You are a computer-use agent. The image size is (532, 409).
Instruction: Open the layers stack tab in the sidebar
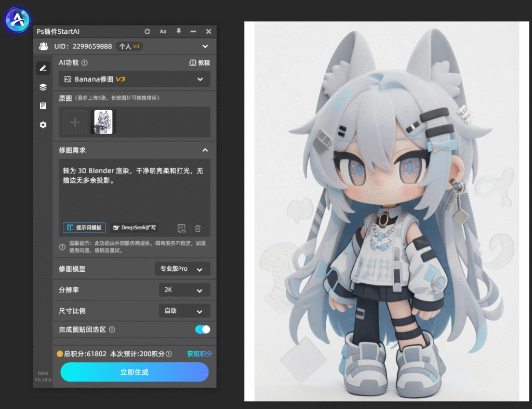click(43, 87)
